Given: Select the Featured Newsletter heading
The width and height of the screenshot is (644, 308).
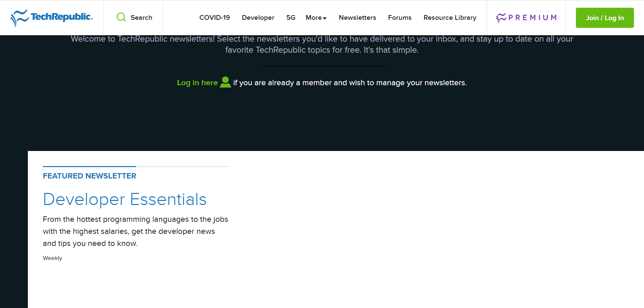Looking at the screenshot, I should pyautogui.click(x=90, y=176).
